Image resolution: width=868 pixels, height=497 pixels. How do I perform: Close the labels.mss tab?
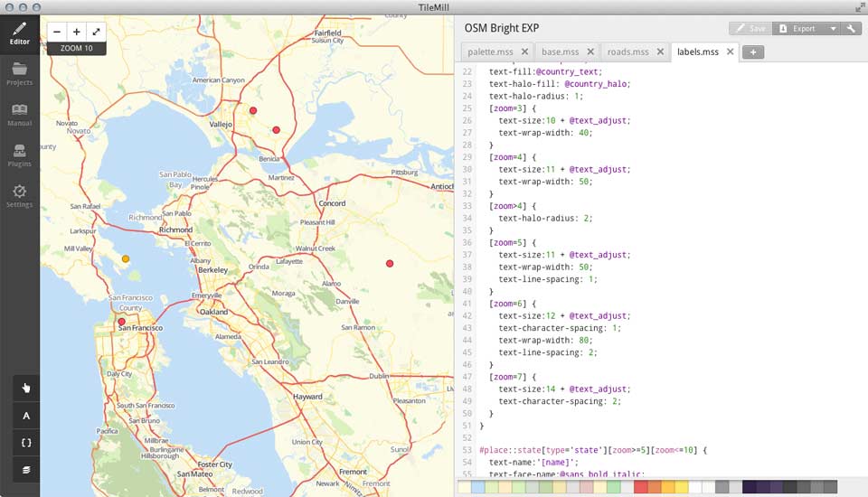pyautogui.click(x=731, y=52)
